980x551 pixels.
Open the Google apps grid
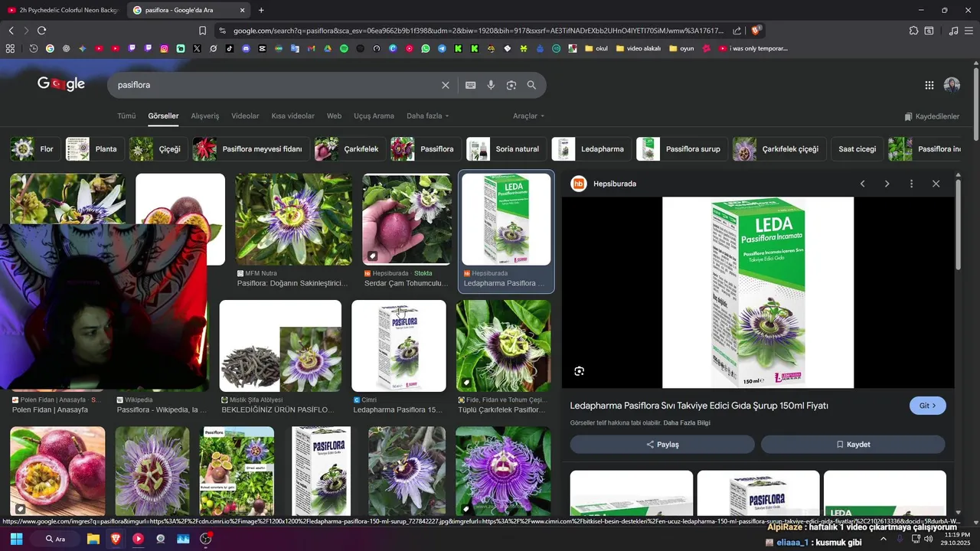929,85
